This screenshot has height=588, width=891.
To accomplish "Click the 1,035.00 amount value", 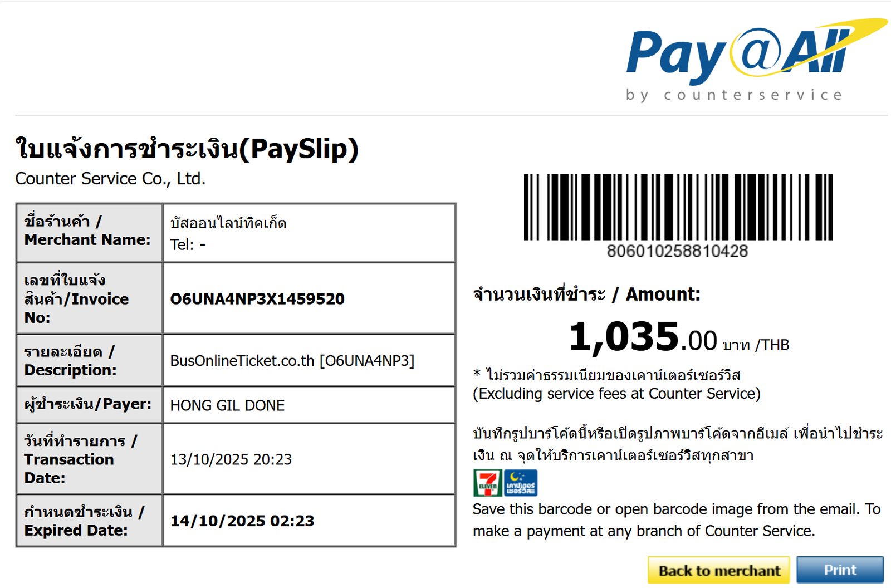I will (643, 338).
